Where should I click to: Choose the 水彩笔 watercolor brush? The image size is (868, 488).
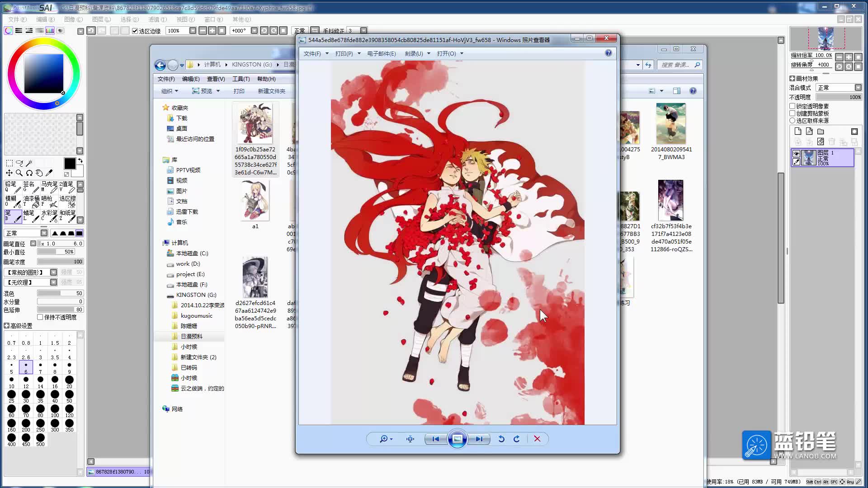[49, 216]
